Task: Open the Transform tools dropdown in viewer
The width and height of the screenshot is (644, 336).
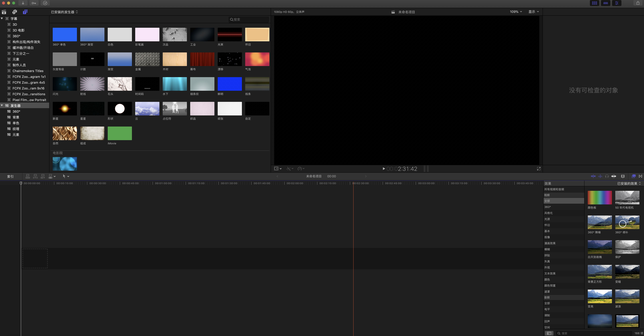Action: click(278, 169)
